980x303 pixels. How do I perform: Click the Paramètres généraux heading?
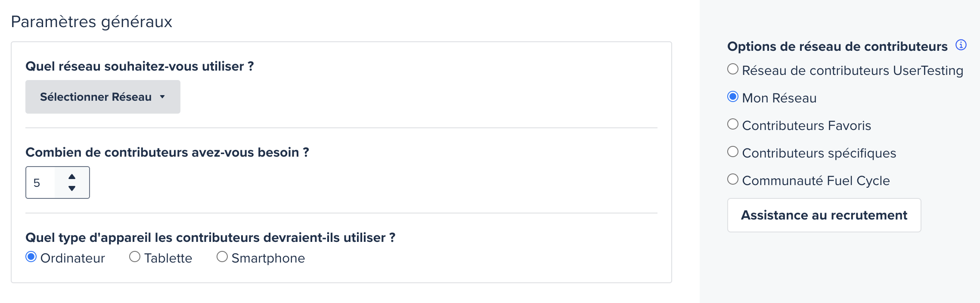point(91,22)
